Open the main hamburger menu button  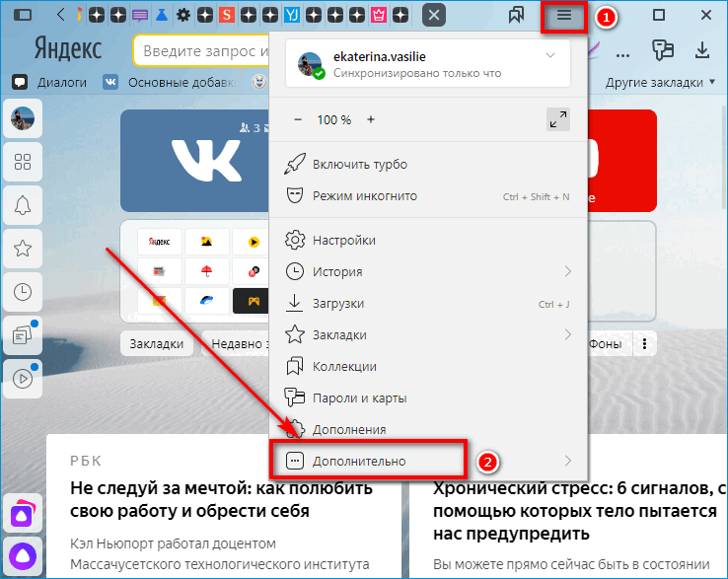[x=564, y=16]
